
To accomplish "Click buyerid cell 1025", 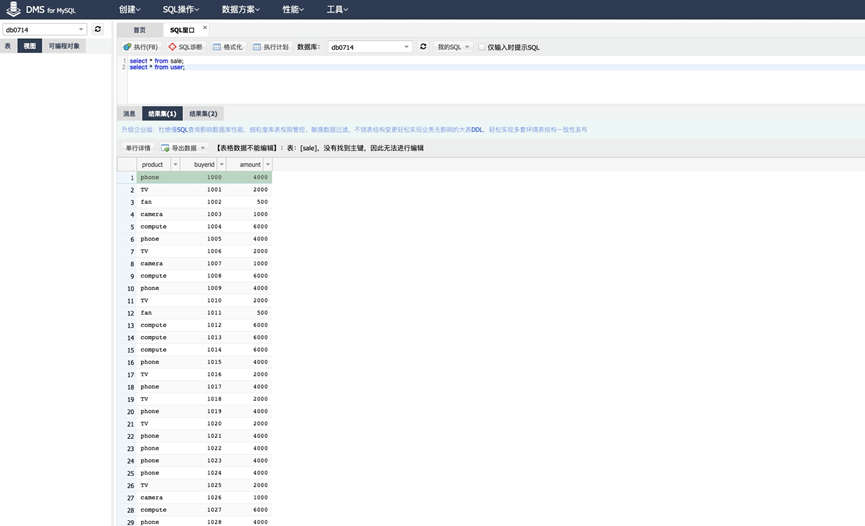I will click(203, 485).
